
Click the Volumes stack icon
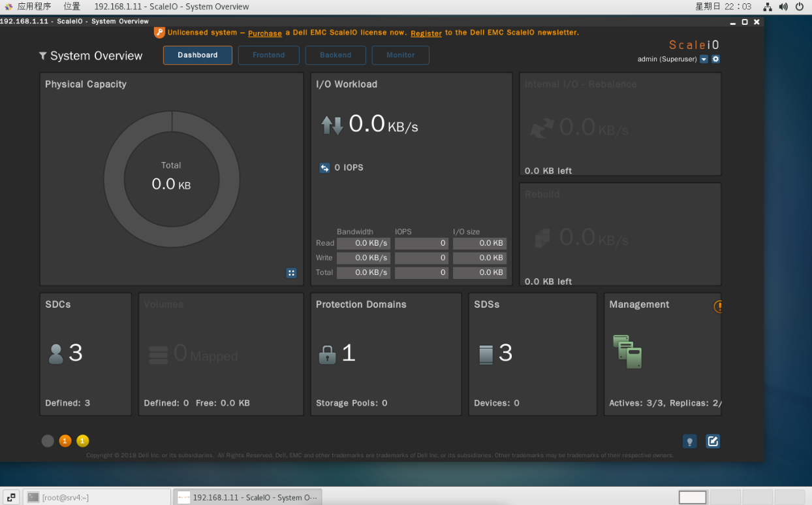point(159,355)
